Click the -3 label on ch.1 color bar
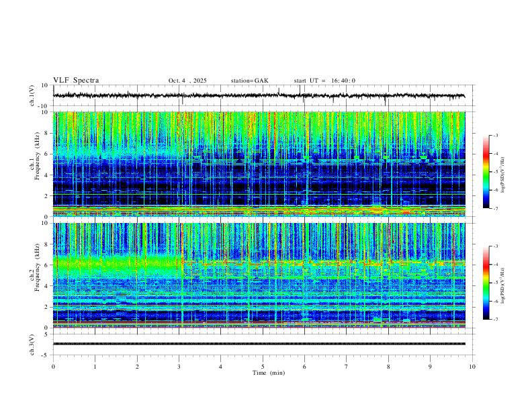Screen dimensions: 532x411 pyautogui.click(x=495, y=135)
